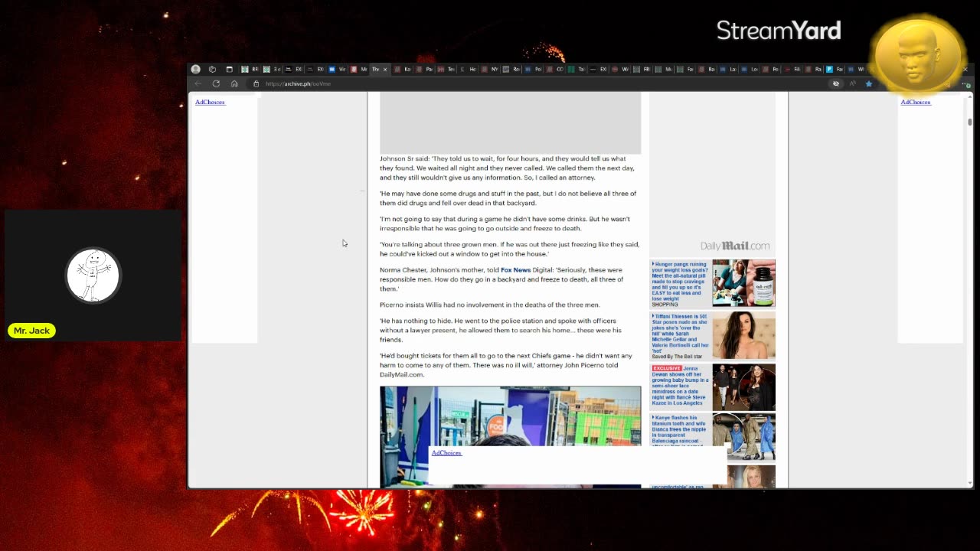Click the left AdChoices link
This screenshot has height=551, width=980.
[210, 102]
